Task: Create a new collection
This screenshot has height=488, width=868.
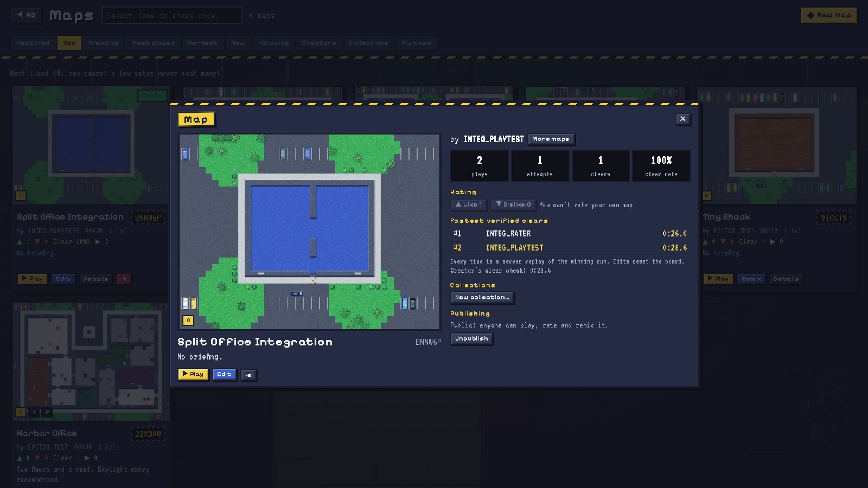Action: click(482, 297)
